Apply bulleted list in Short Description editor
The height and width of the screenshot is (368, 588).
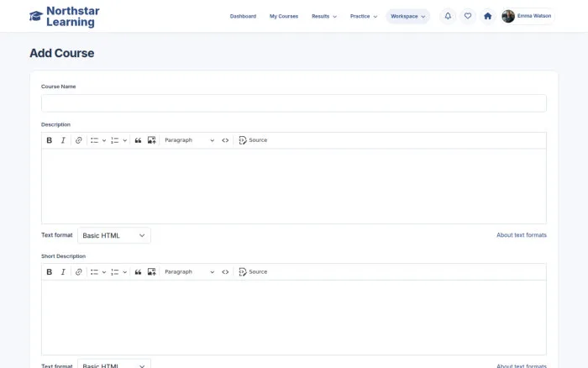coord(94,272)
